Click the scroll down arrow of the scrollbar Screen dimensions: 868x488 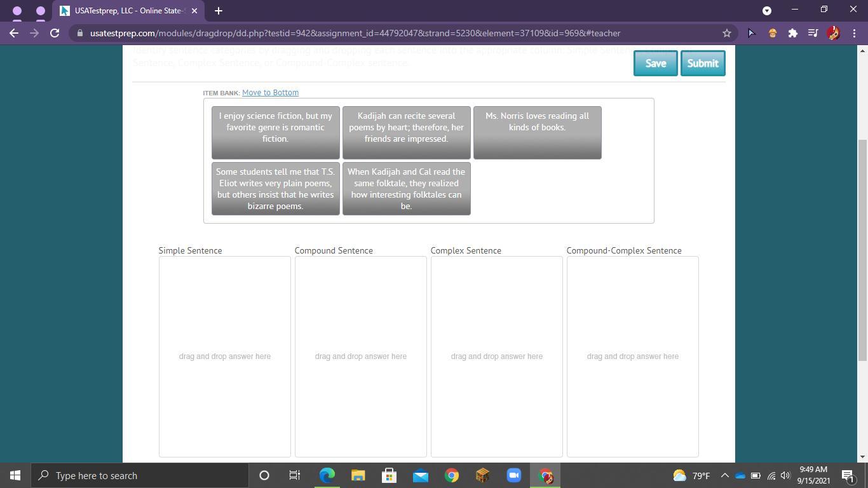tap(862, 456)
